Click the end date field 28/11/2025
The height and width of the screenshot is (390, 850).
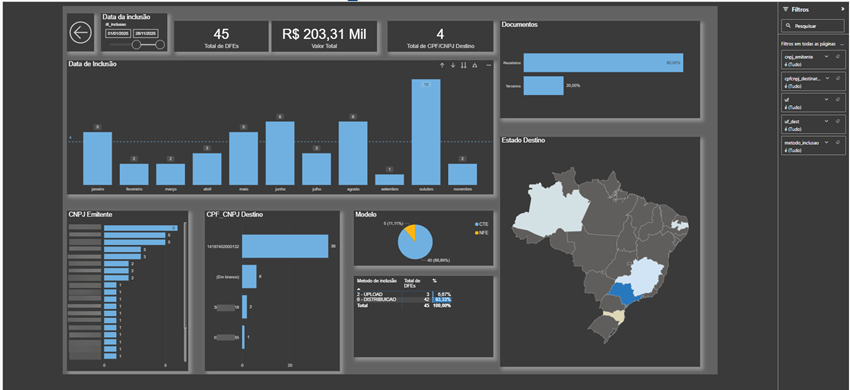click(145, 34)
